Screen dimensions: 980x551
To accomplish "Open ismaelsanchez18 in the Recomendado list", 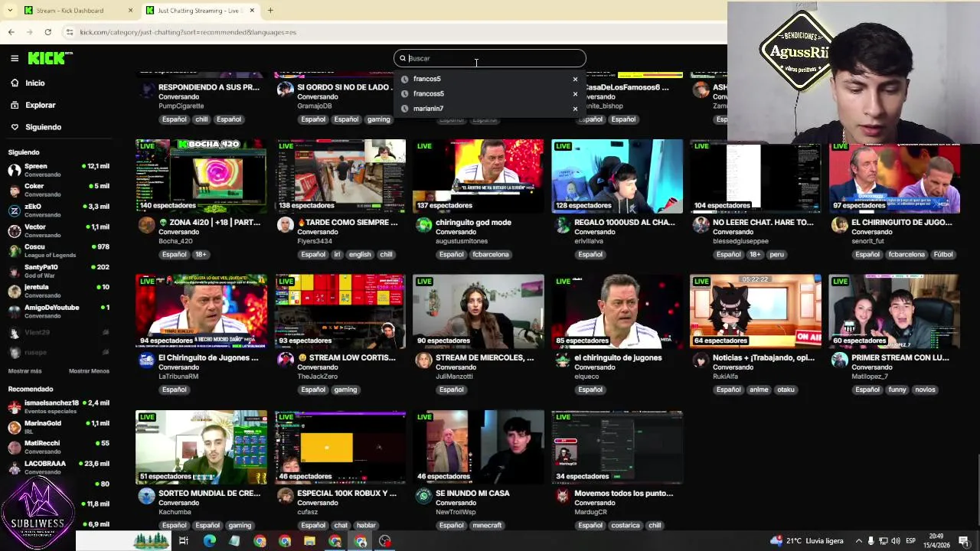I will 59,406.
